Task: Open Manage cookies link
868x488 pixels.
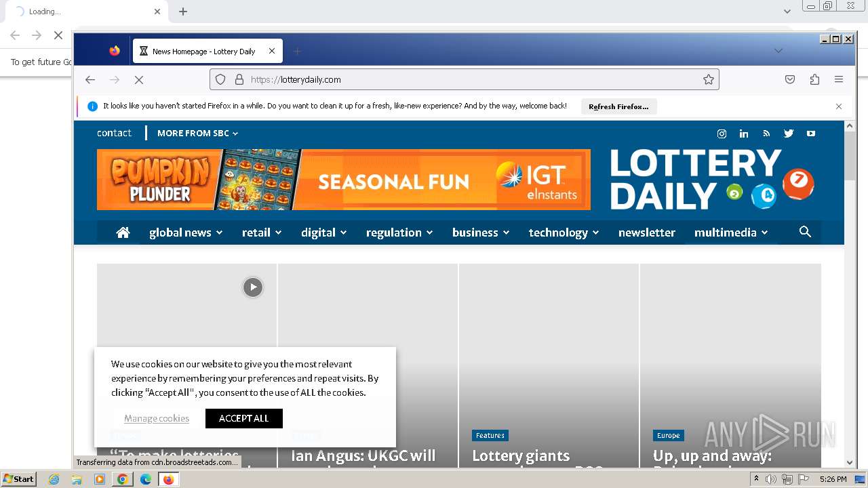Action: [x=157, y=418]
